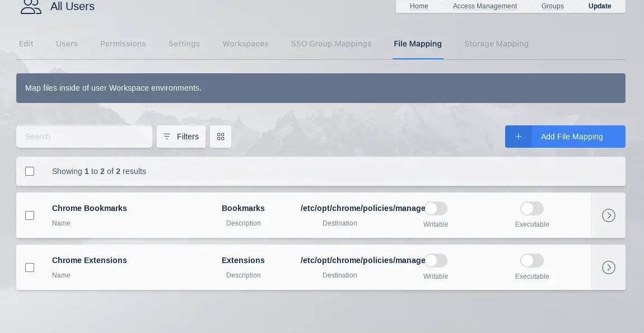This screenshot has width=644, height=333.
Task: Click the Add File Mapping button
Action: tap(572, 137)
